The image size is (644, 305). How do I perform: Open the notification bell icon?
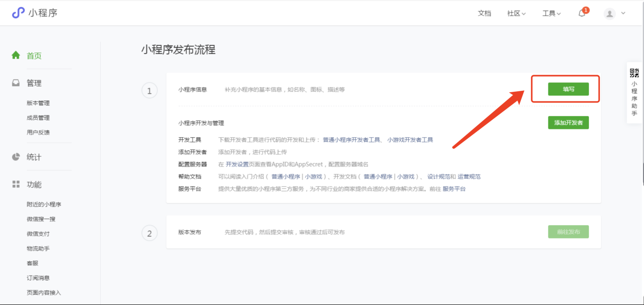[x=582, y=13]
